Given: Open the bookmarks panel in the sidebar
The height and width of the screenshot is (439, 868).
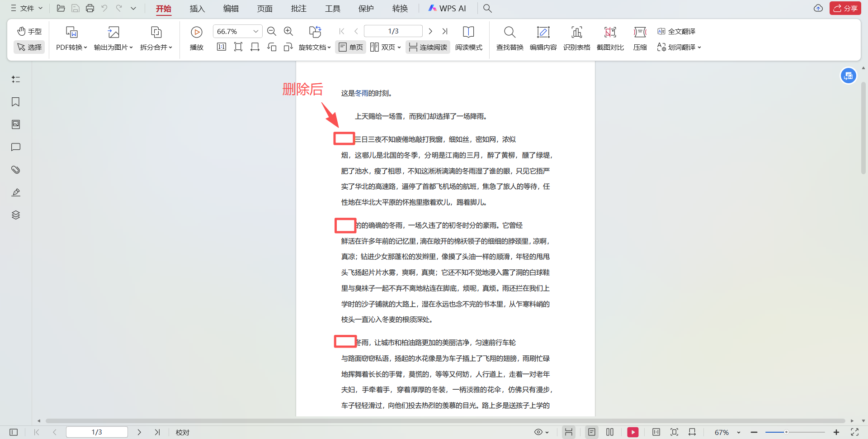Looking at the screenshot, I should [x=15, y=102].
